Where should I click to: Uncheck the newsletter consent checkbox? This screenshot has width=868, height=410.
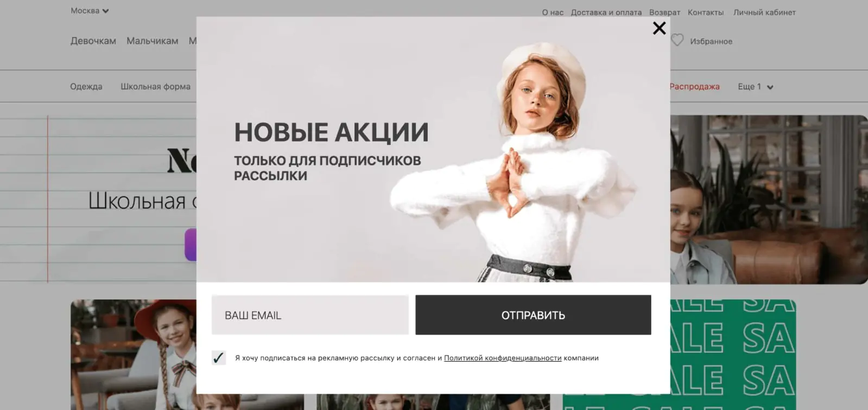(x=219, y=358)
